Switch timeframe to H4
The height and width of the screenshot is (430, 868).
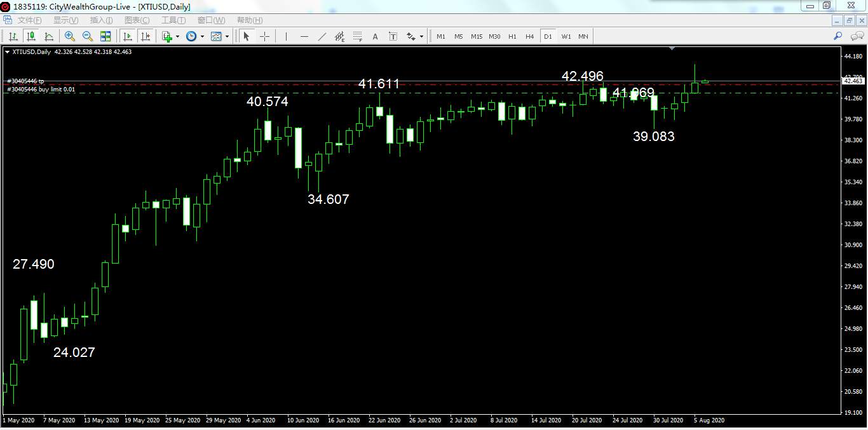coord(530,36)
